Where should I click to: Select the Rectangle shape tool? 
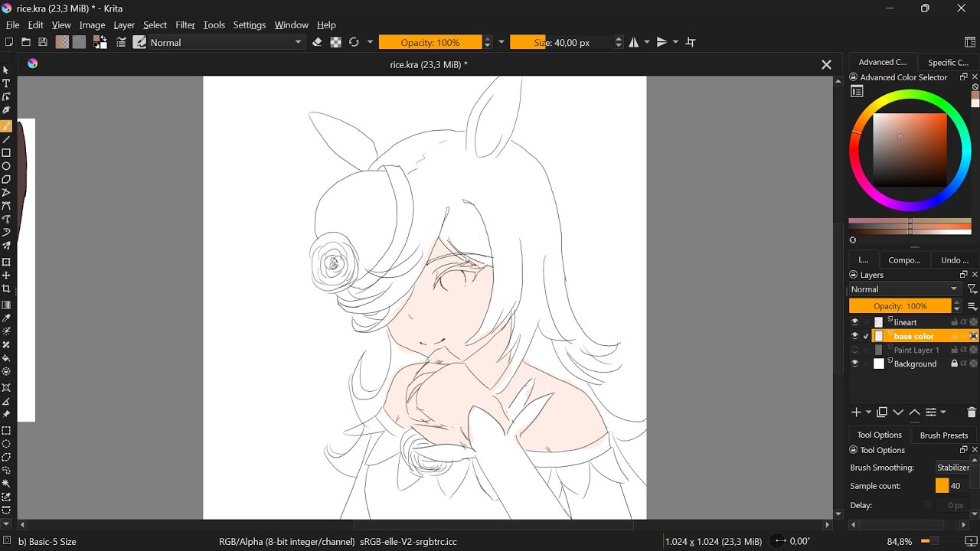pyautogui.click(x=7, y=153)
